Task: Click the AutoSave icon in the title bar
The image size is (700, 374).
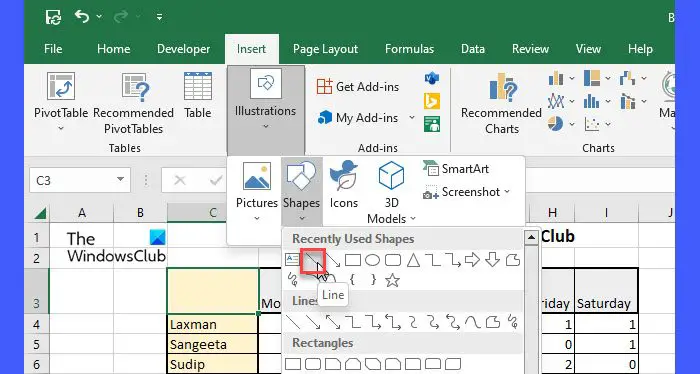Action: 54,17
